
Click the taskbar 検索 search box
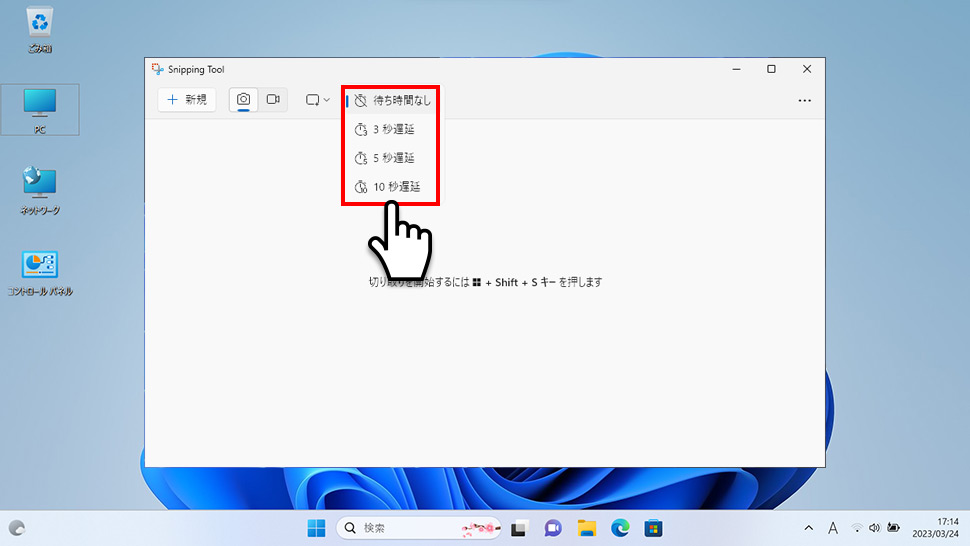tap(419, 528)
